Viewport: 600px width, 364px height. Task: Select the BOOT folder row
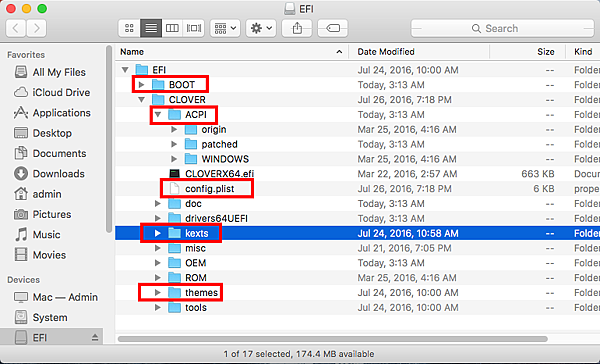click(357, 85)
